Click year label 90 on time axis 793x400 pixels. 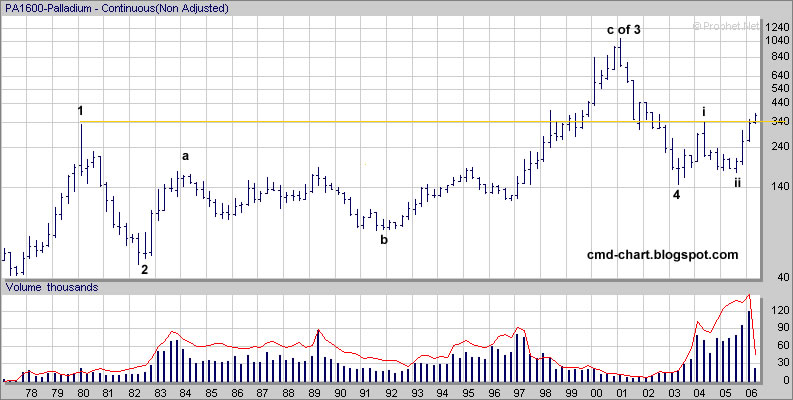tap(339, 393)
